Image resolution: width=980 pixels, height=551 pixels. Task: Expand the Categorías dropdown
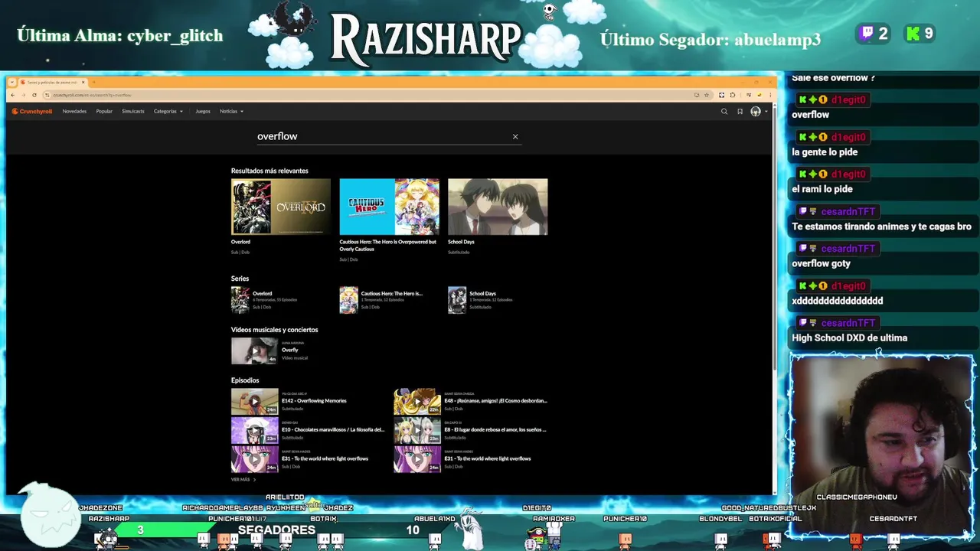[x=168, y=112]
